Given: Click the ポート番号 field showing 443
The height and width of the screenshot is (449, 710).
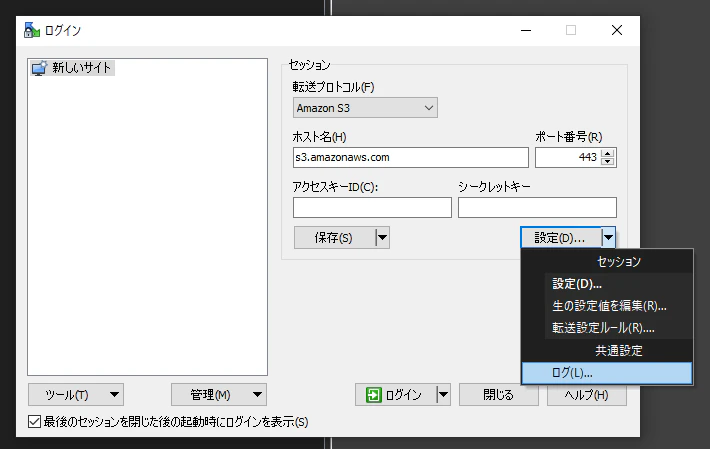Looking at the screenshot, I should (568, 158).
